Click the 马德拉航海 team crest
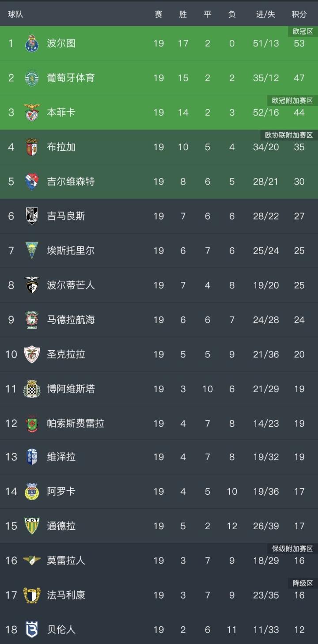318x644 pixels. pos(32,319)
